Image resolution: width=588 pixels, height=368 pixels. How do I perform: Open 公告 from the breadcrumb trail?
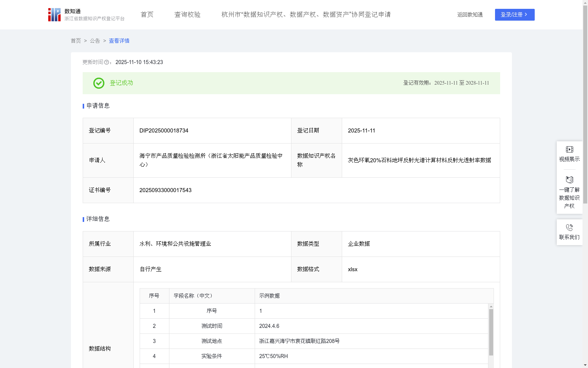[x=95, y=41]
